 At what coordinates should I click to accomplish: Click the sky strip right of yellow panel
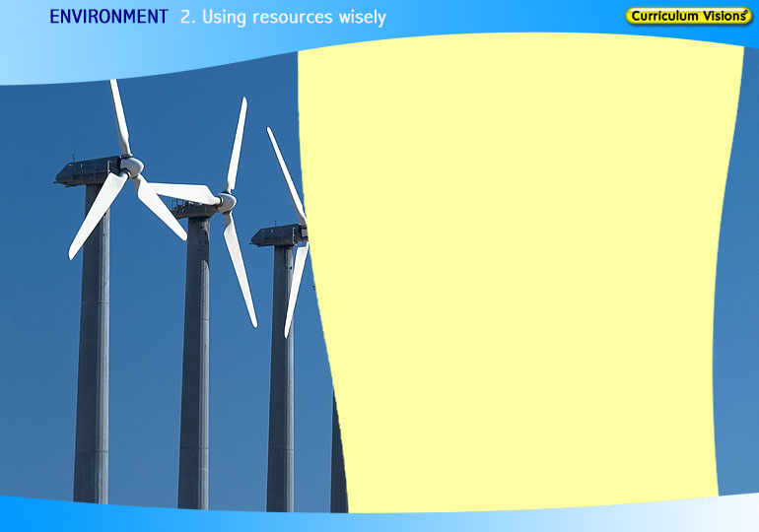tap(739, 296)
